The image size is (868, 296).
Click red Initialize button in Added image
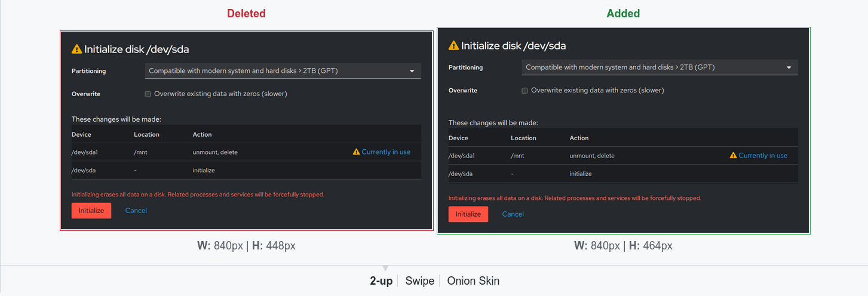pyautogui.click(x=468, y=214)
